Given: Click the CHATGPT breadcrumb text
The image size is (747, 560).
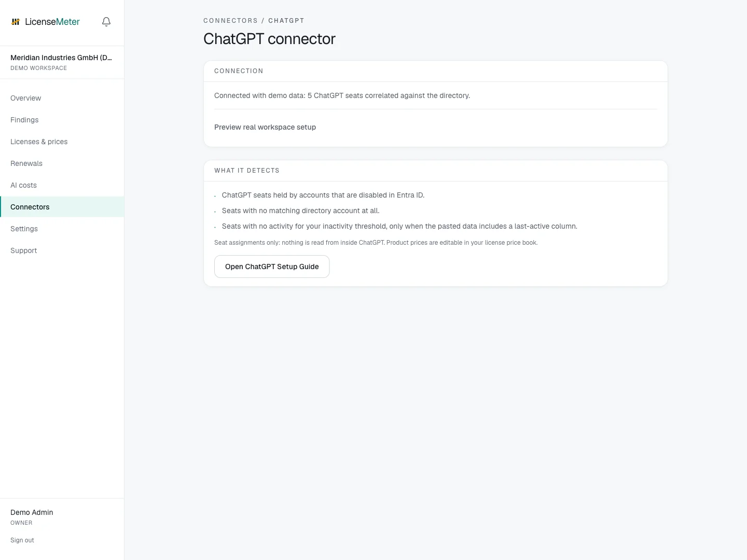Looking at the screenshot, I should point(286,21).
